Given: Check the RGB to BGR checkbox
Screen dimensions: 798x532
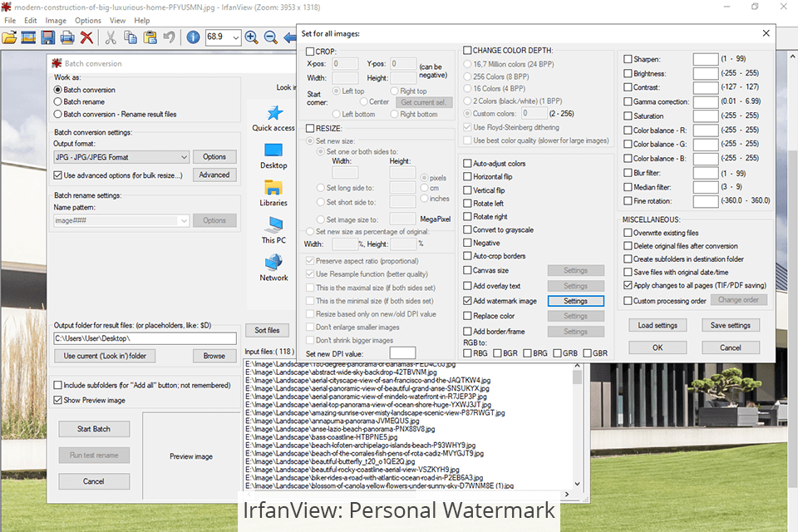Looking at the screenshot, I should [497, 353].
